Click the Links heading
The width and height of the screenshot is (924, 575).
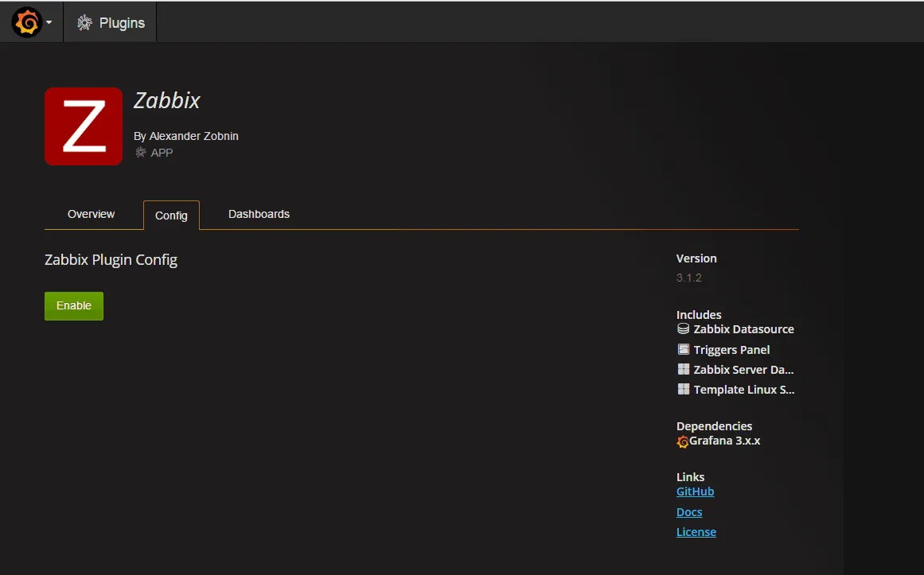691,477
